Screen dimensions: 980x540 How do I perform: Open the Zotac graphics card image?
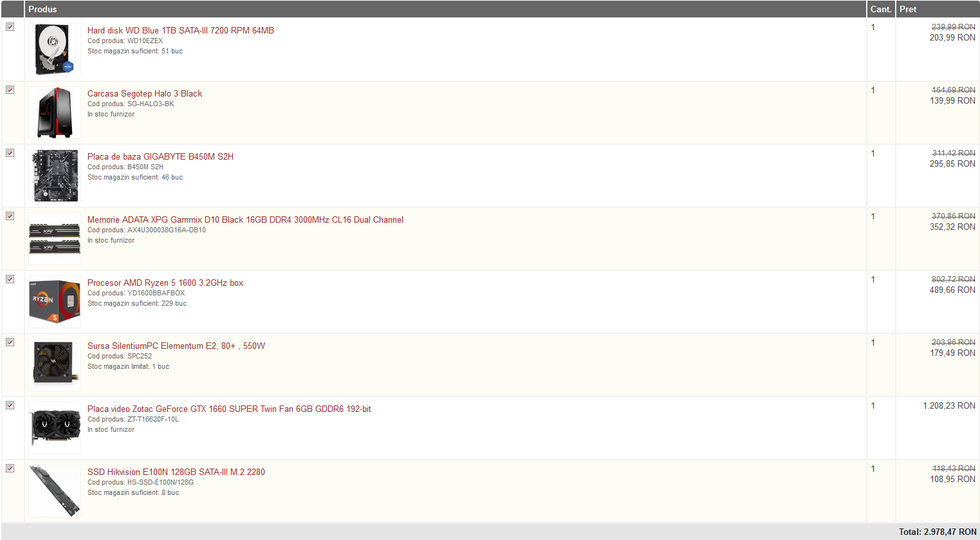click(55, 428)
